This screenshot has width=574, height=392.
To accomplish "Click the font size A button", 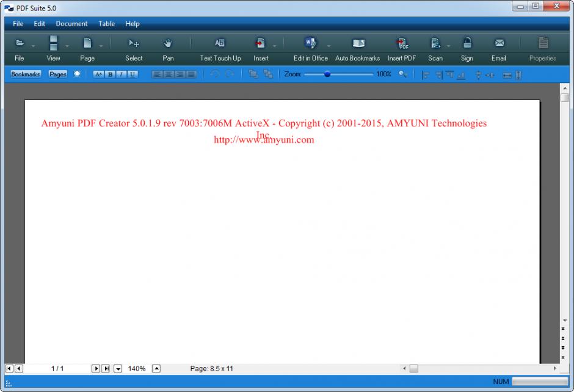I will (98, 74).
